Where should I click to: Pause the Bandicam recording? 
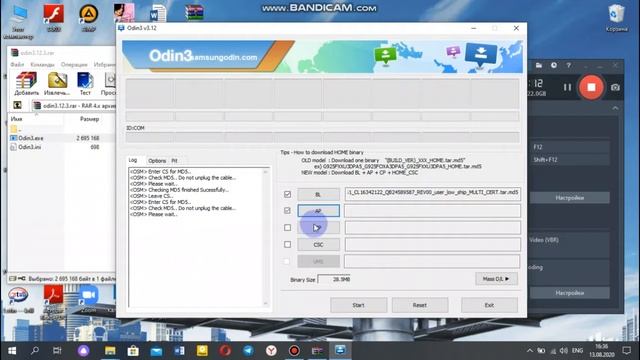(x=567, y=87)
